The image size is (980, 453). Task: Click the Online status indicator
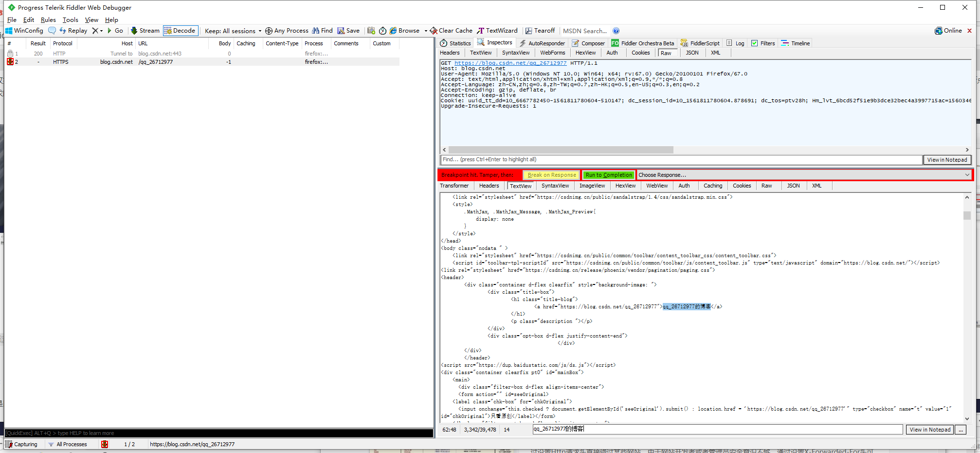(948, 31)
